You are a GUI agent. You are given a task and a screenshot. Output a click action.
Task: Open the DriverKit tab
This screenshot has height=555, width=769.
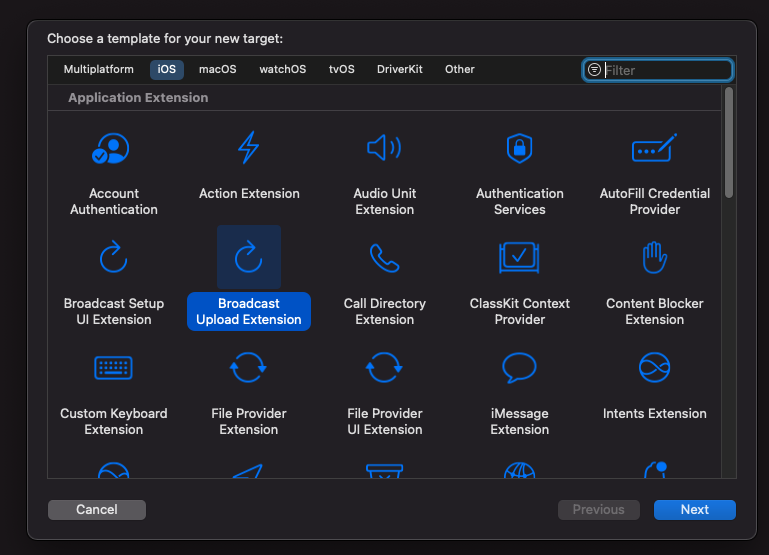(400, 70)
